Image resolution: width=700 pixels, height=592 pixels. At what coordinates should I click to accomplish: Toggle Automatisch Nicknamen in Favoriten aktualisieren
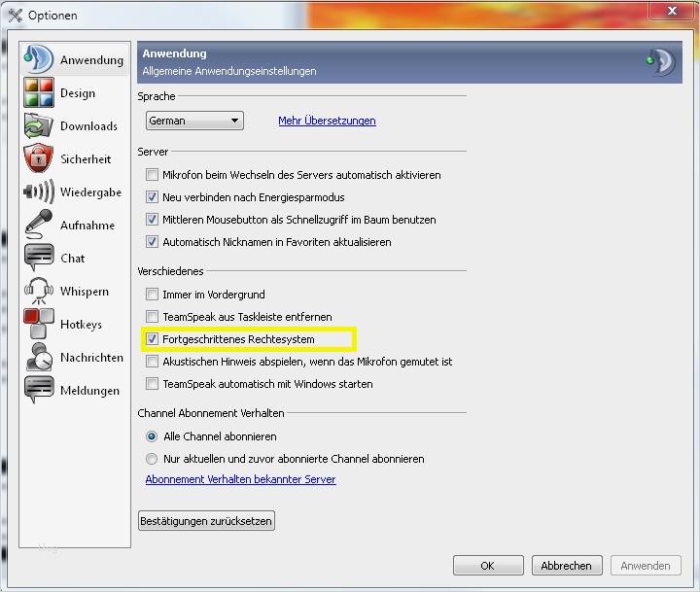point(152,241)
